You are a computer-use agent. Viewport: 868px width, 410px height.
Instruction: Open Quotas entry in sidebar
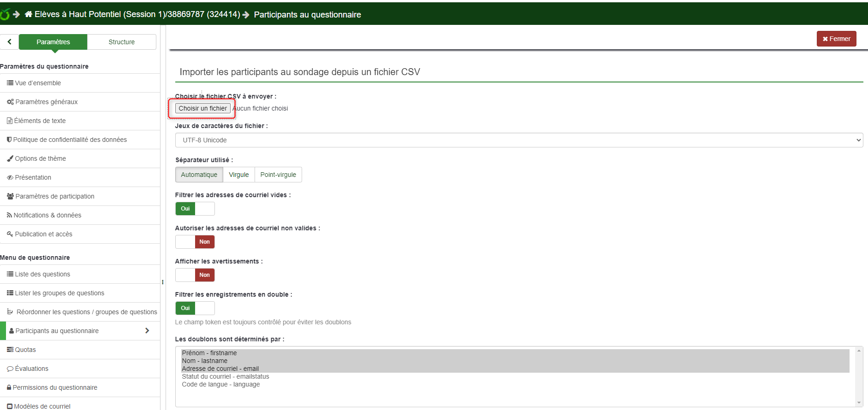point(25,350)
